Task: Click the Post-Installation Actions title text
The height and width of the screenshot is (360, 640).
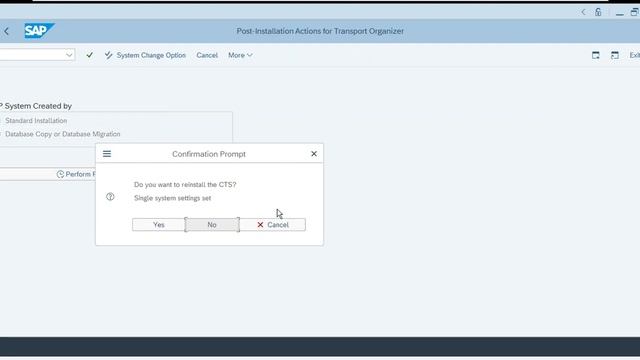Action: [320, 31]
